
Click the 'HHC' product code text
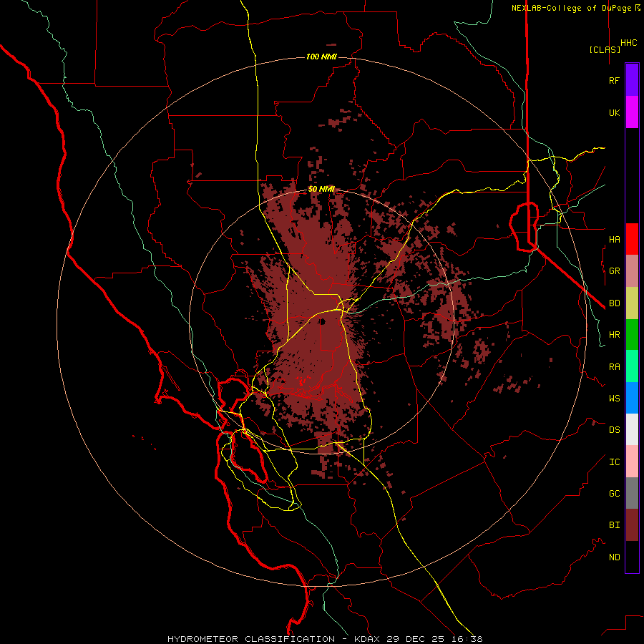pos(628,43)
